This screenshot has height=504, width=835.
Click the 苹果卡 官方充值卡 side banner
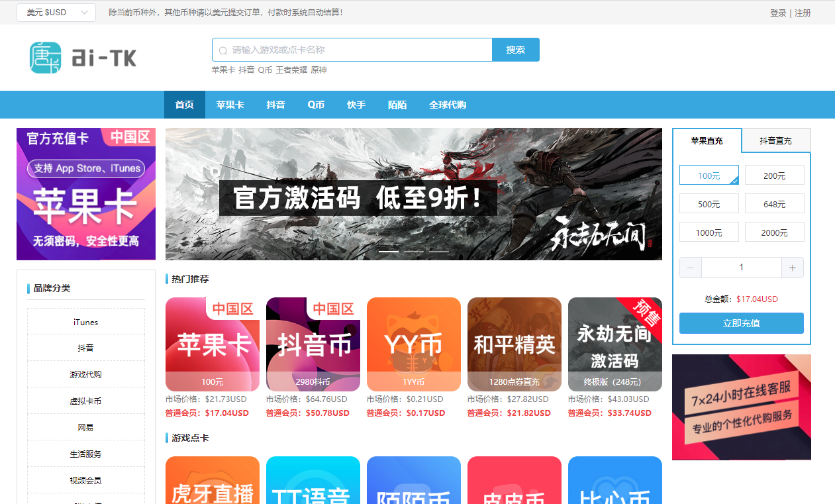tap(86, 194)
